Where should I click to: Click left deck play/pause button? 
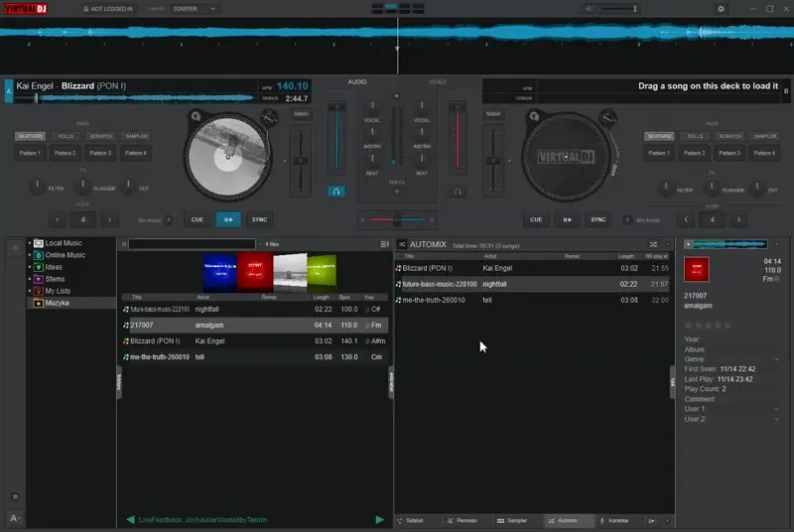[x=228, y=219]
